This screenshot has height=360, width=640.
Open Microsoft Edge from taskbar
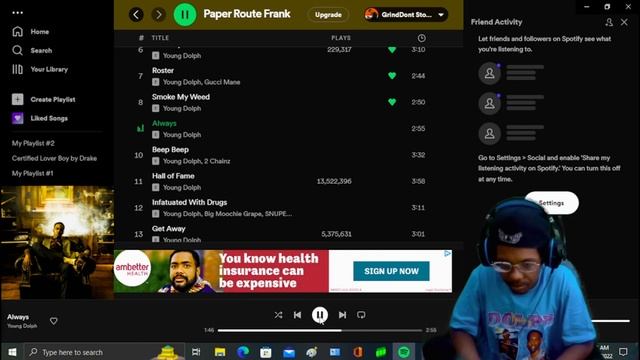pyautogui.click(x=243, y=352)
